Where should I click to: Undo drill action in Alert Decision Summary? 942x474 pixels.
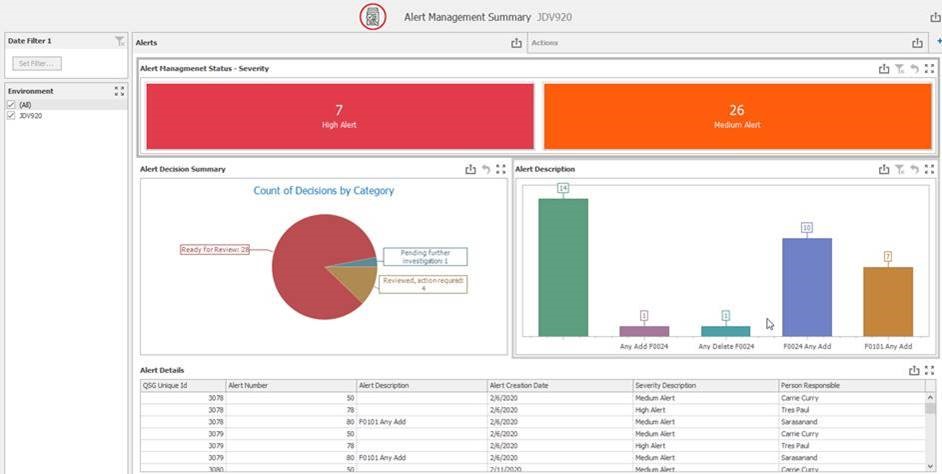[x=486, y=170]
